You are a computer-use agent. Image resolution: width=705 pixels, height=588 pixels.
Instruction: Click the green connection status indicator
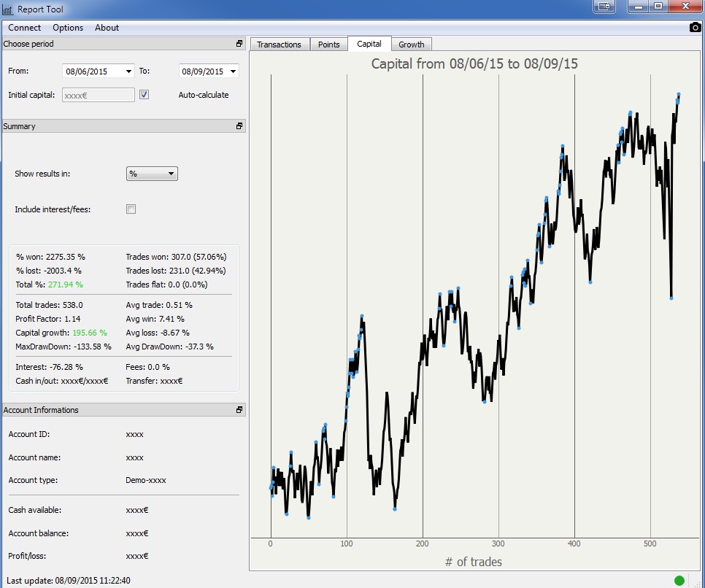(679, 581)
